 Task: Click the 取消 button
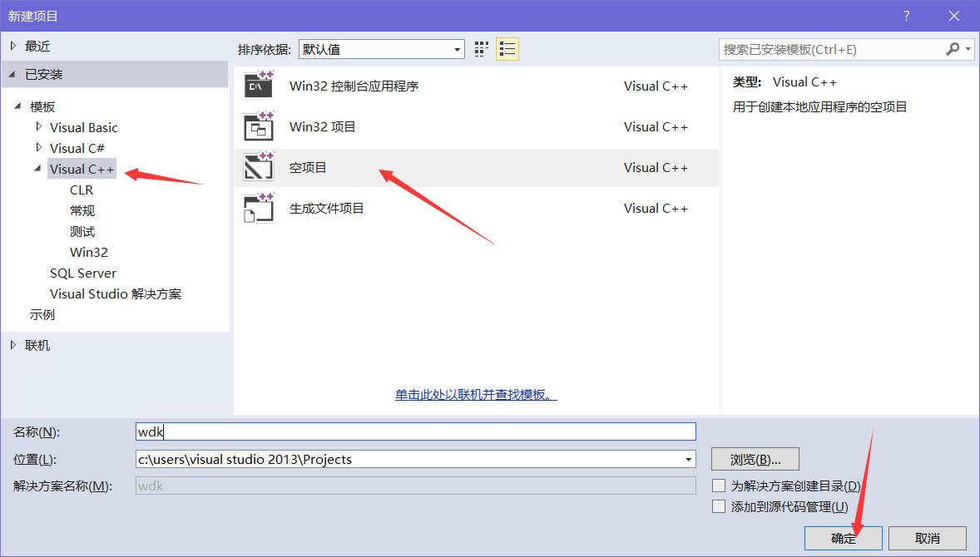pos(928,538)
